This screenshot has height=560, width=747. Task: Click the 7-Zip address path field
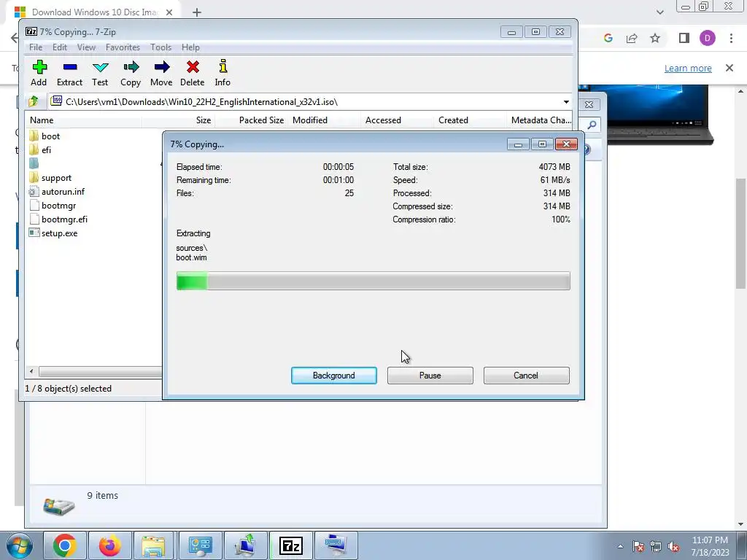point(309,102)
